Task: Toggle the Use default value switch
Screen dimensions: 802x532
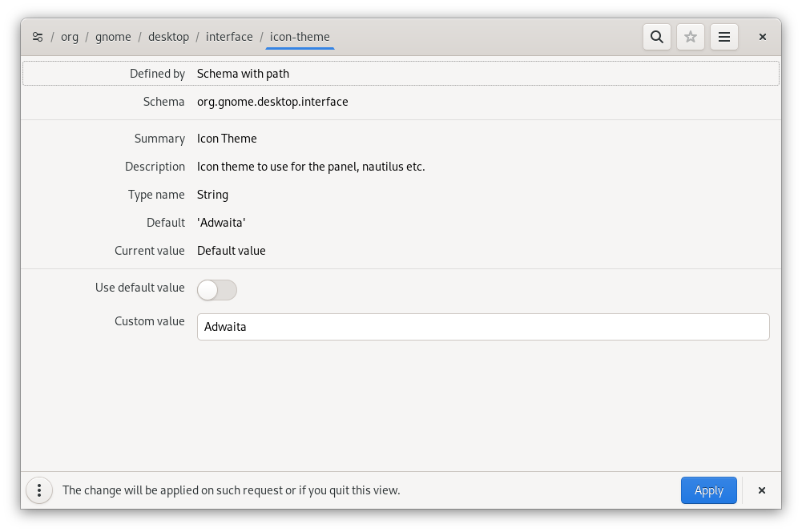Action: (217, 290)
